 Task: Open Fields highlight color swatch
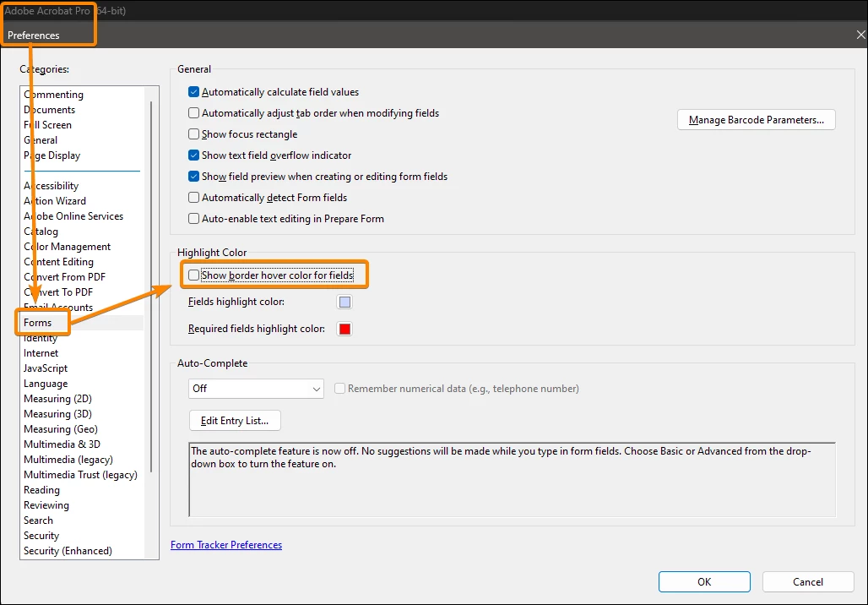point(344,302)
